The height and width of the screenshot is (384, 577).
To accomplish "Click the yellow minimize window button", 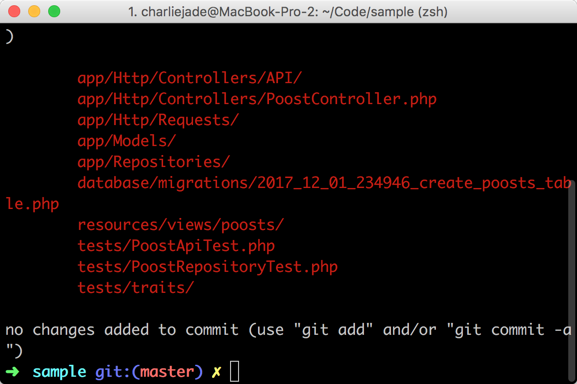I will (34, 11).
